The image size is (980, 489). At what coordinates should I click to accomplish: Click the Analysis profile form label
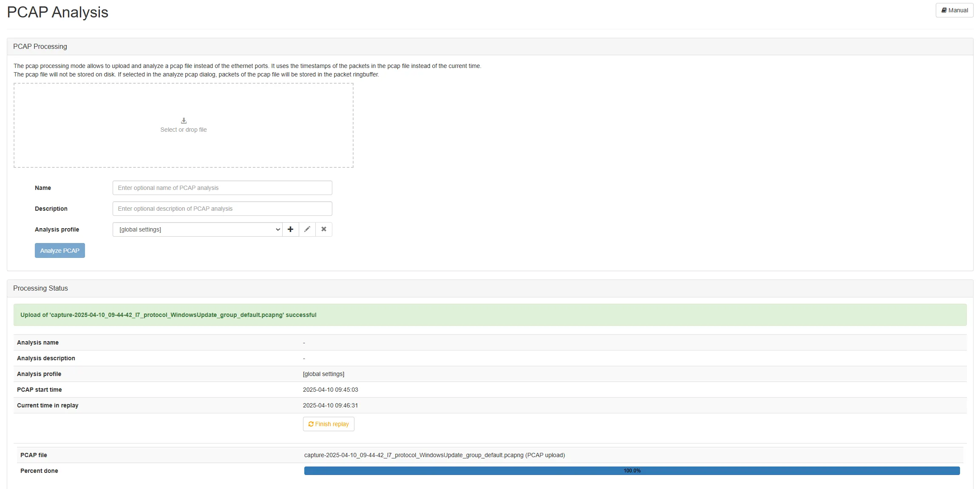coord(57,229)
